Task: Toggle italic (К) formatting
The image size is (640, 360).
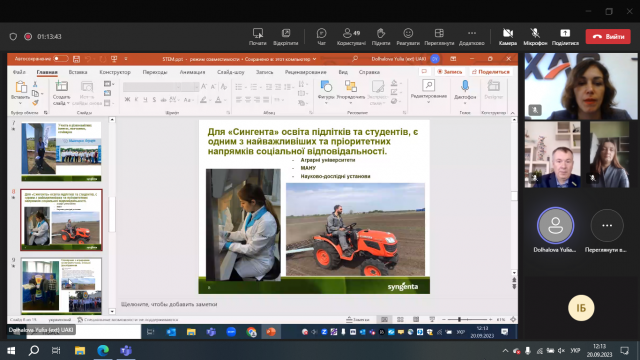Action: click(136, 100)
